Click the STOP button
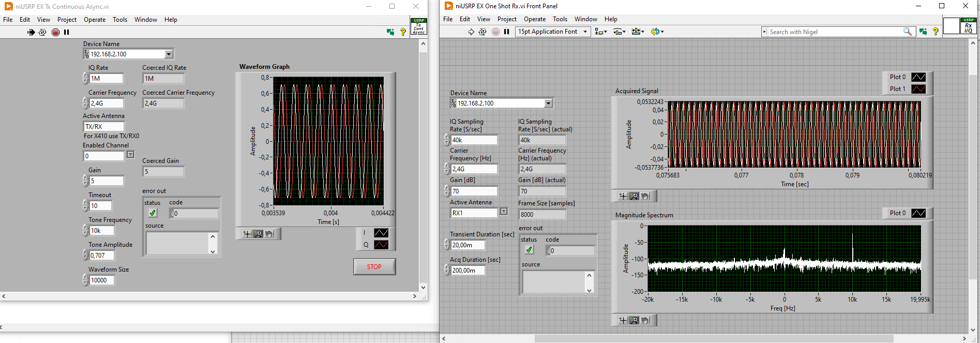Image resolution: width=980 pixels, height=343 pixels. pyautogui.click(x=374, y=267)
